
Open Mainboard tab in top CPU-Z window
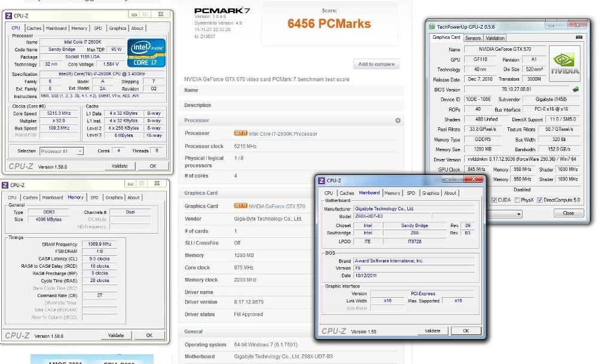pos(56,28)
